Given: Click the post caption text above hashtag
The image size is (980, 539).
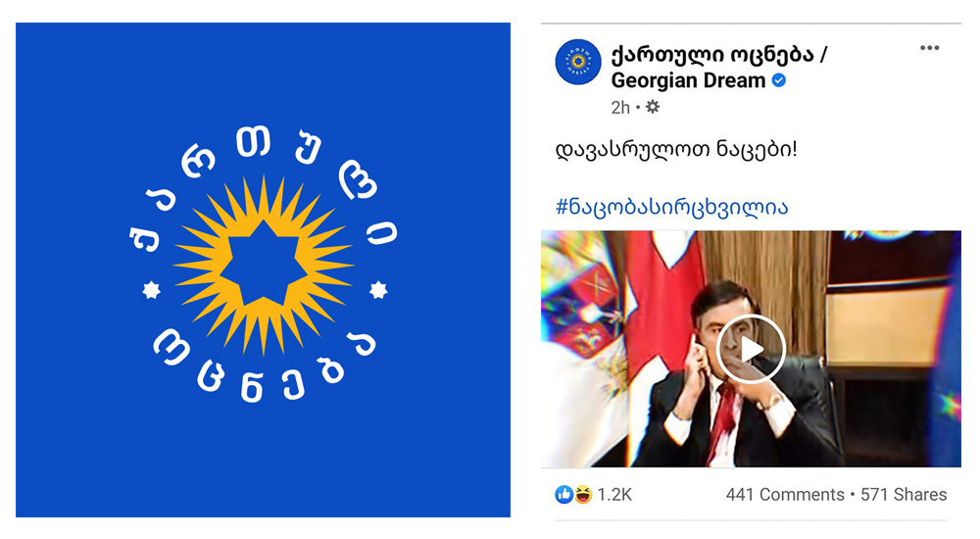Looking at the screenshot, I should (x=676, y=149).
